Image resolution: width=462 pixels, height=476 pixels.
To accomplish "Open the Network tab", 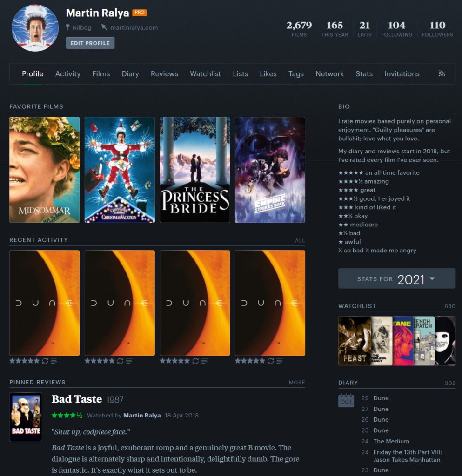I will 329,74.
